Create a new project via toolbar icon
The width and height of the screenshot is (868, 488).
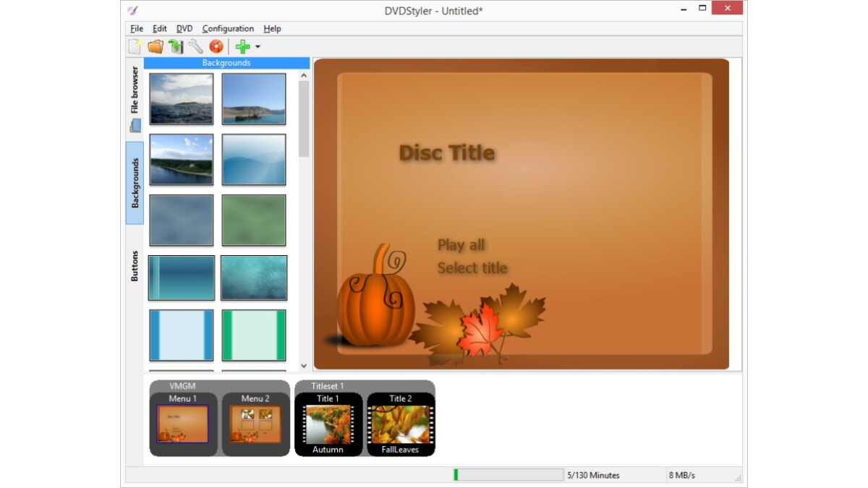(135, 47)
